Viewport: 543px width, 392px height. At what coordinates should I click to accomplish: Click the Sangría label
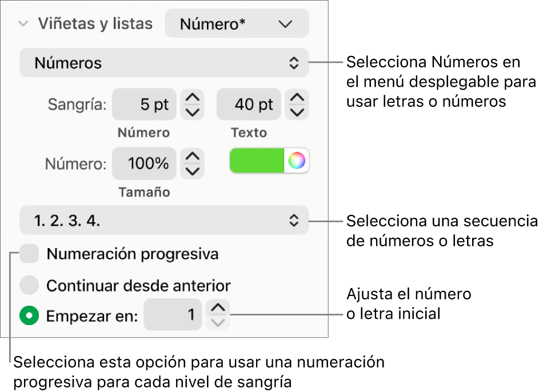tap(77, 105)
